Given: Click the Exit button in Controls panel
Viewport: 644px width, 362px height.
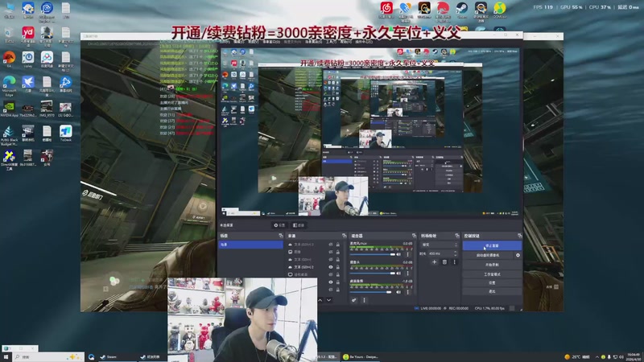Looking at the screenshot, I should pos(492,291).
